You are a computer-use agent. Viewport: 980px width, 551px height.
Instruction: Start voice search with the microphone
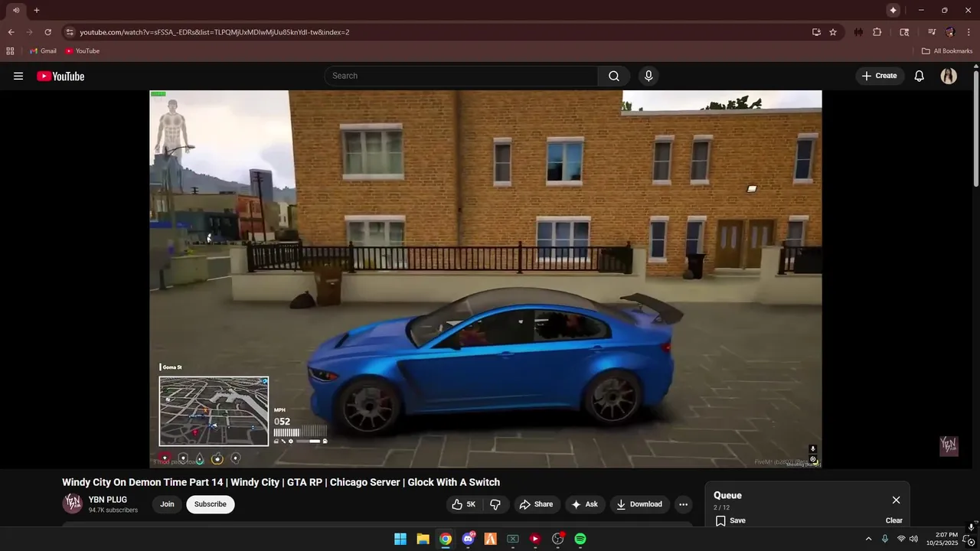(x=648, y=76)
